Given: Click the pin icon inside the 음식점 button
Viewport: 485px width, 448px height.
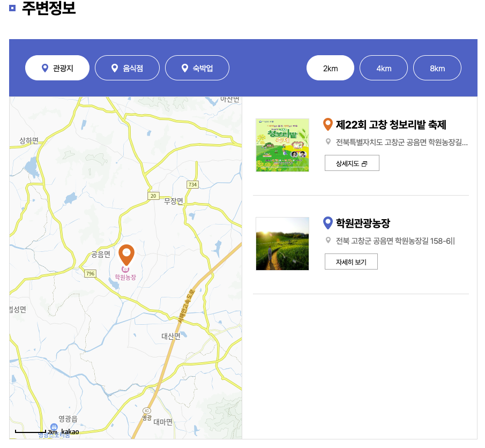Looking at the screenshot, I should 114,68.
